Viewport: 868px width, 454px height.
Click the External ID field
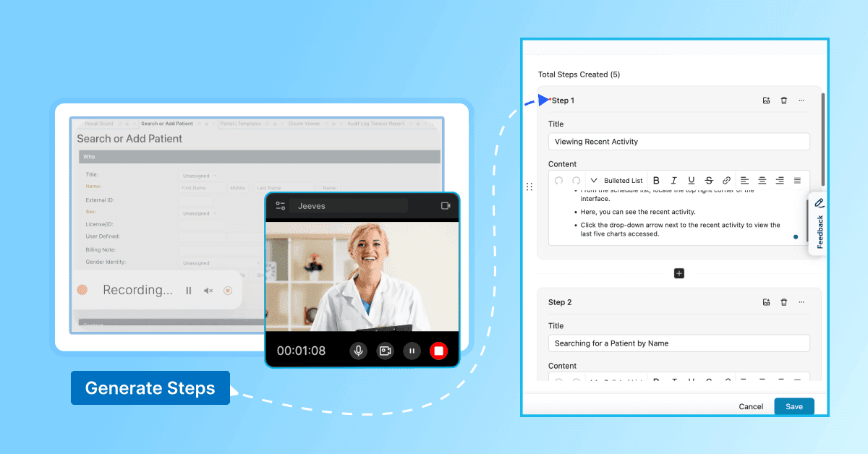196,200
